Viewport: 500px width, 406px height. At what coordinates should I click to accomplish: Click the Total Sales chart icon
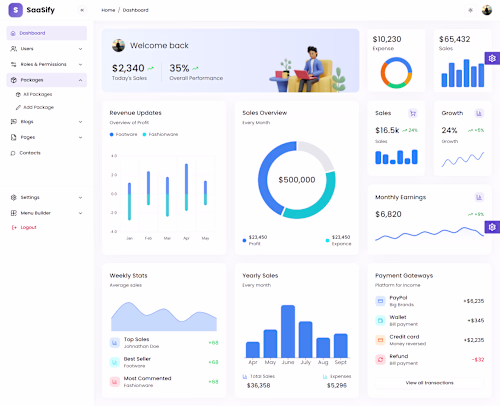[x=245, y=376]
